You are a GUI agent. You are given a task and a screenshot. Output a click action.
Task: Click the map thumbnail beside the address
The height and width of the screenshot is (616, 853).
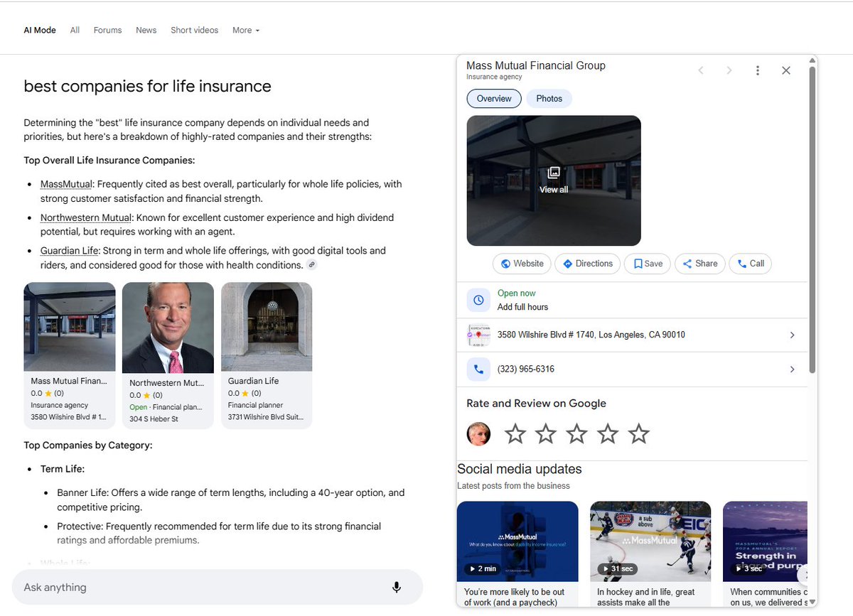point(478,335)
